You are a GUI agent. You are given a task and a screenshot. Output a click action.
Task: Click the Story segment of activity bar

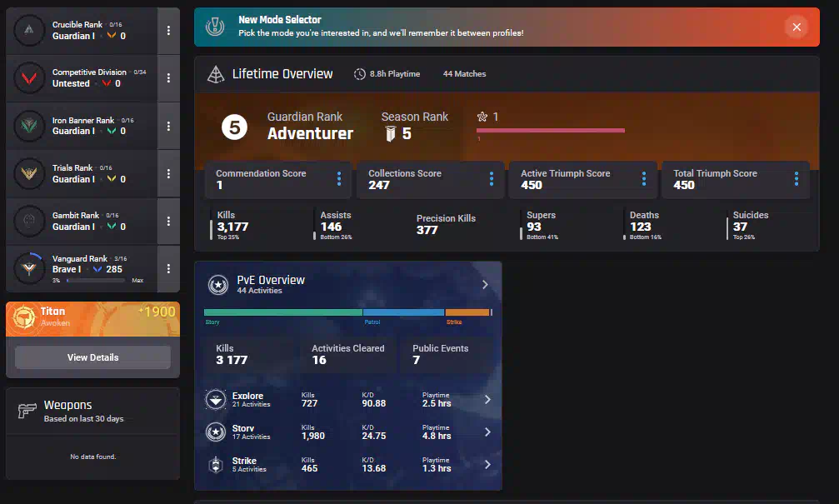(x=282, y=312)
